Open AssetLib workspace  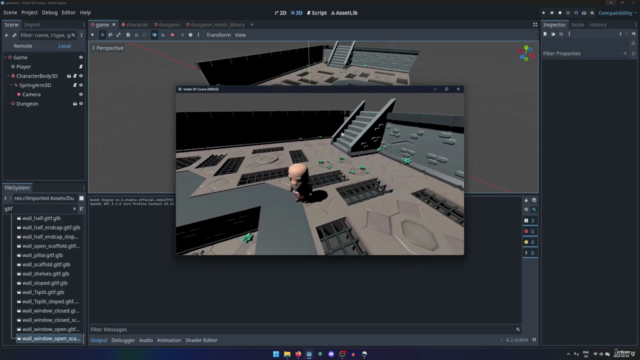[x=344, y=13]
